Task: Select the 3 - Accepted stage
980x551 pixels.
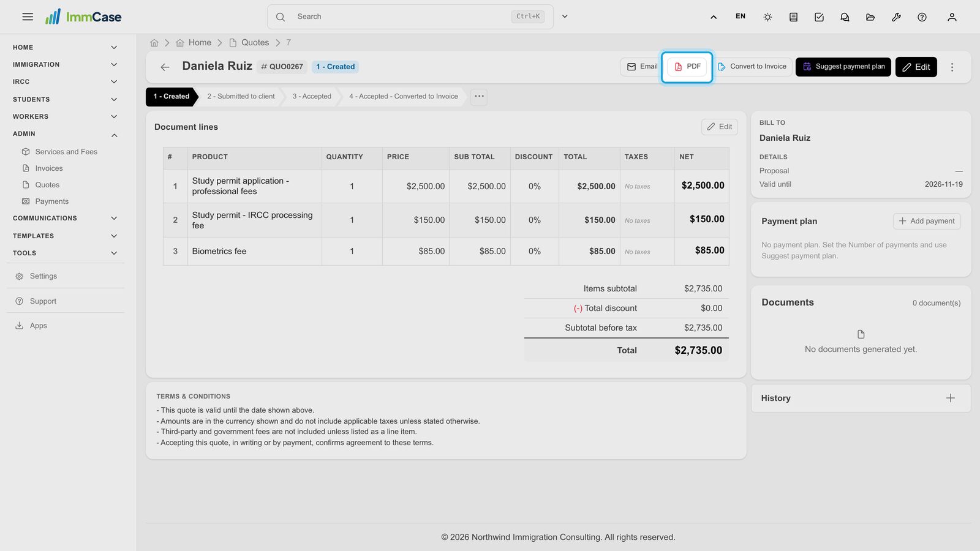Action: click(312, 97)
